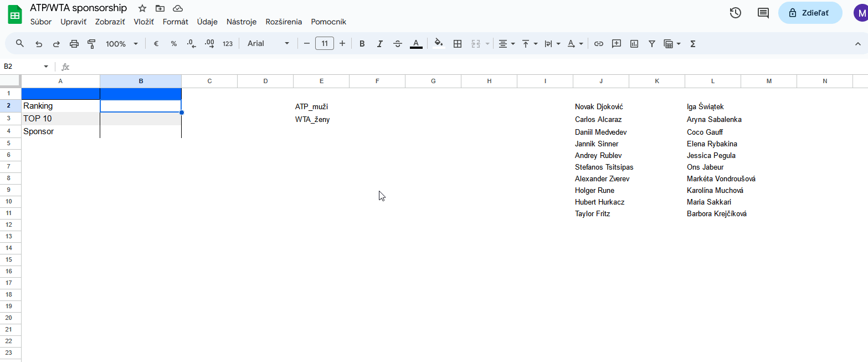Open the Vložiť menu
The image size is (868, 362).
point(143,22)
